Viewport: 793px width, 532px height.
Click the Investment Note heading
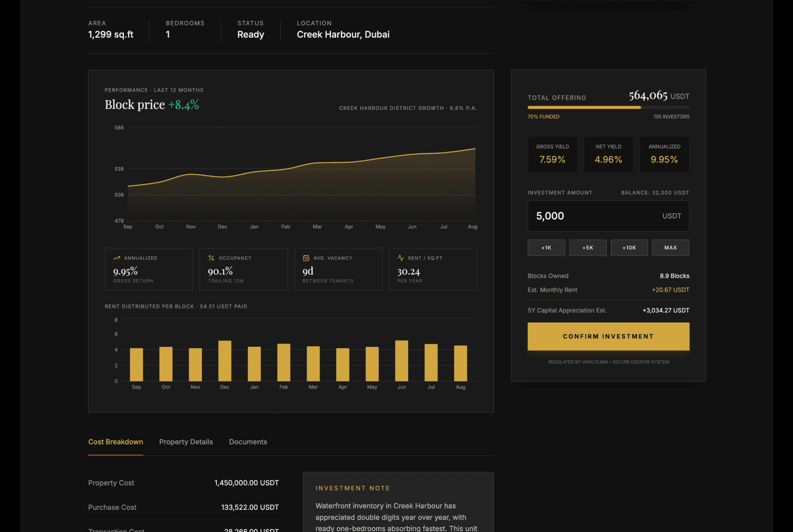click(353, 488)
